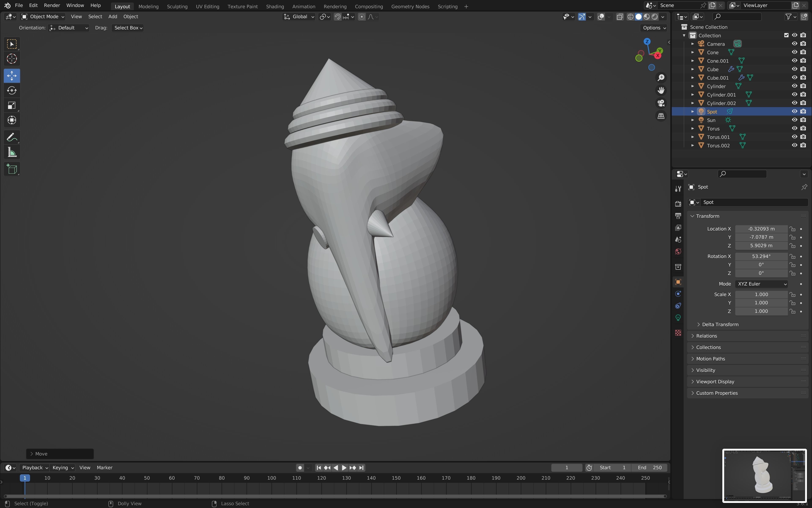Viewport: 812px width, 508px height.
Task: Disable Torus.002 in renders
Action: pyautogui.click(x=803, y=145)
